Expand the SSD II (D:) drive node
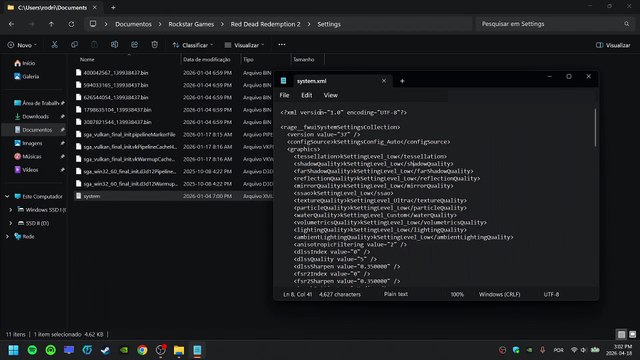This screenshot has width=640, height=360. pos(11,223)
